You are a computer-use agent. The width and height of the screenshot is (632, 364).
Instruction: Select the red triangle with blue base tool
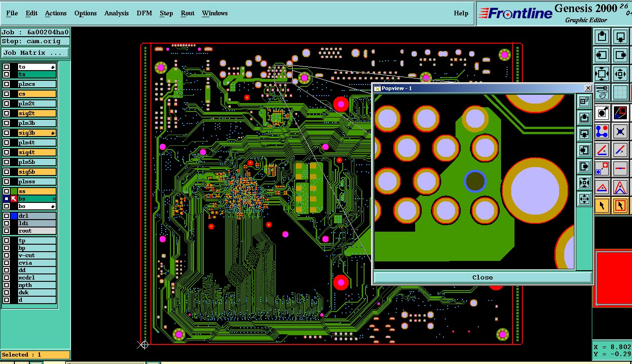tap(602, 187)
